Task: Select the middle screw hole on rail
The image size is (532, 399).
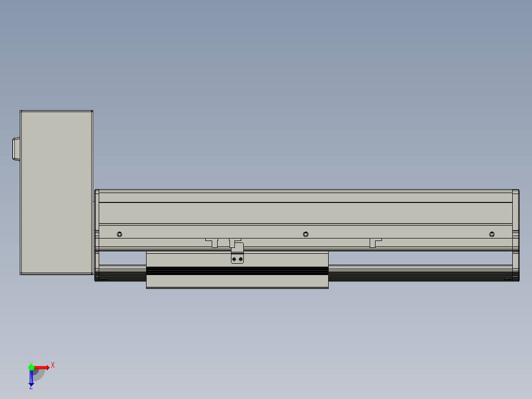Action: pos(305,234)
